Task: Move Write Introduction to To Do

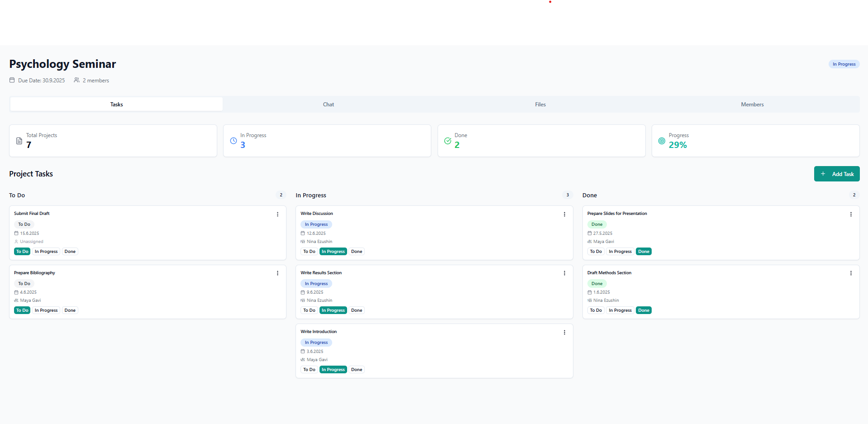Action: click(309, 370)
